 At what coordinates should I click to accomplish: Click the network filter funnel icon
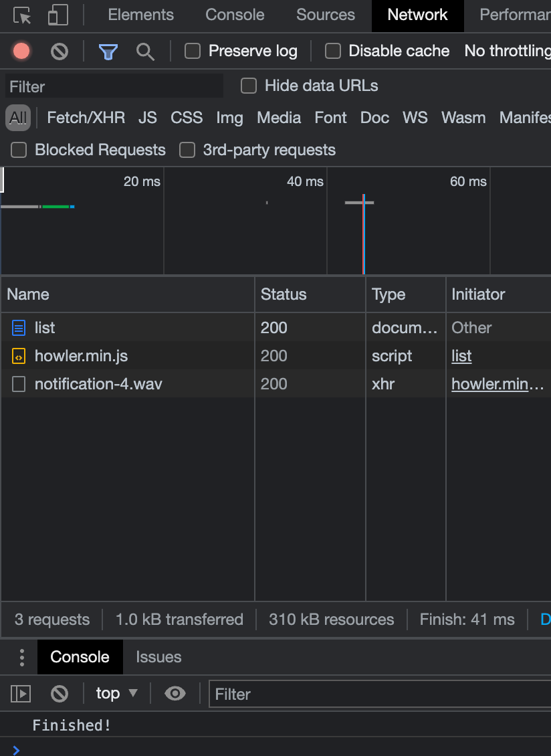pos(108,51)
